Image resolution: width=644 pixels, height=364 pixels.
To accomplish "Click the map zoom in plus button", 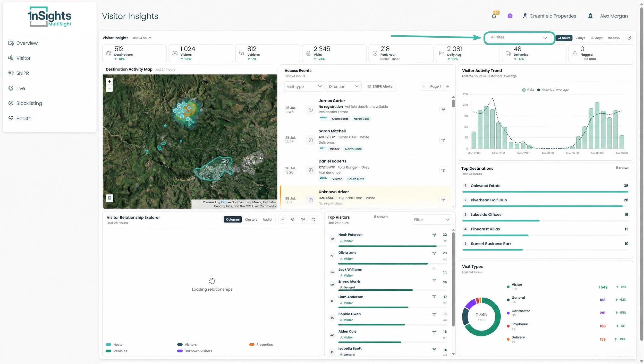I will (109, 81).
